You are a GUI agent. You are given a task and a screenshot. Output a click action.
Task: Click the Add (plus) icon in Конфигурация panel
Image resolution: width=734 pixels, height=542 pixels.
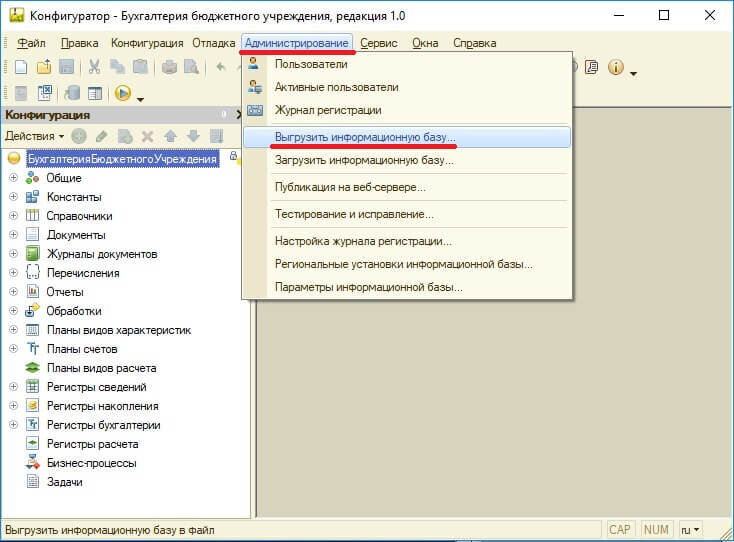[x=79, y=136]
